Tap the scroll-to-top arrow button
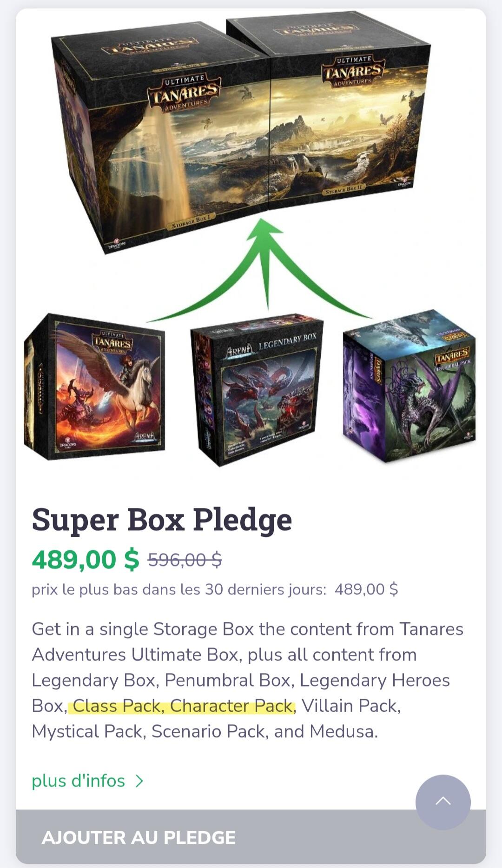502x868 pixels. pos(443,802)
